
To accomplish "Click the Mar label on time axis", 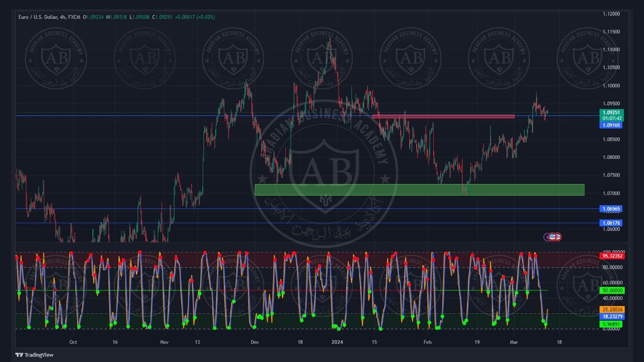I will coord(513,342).
